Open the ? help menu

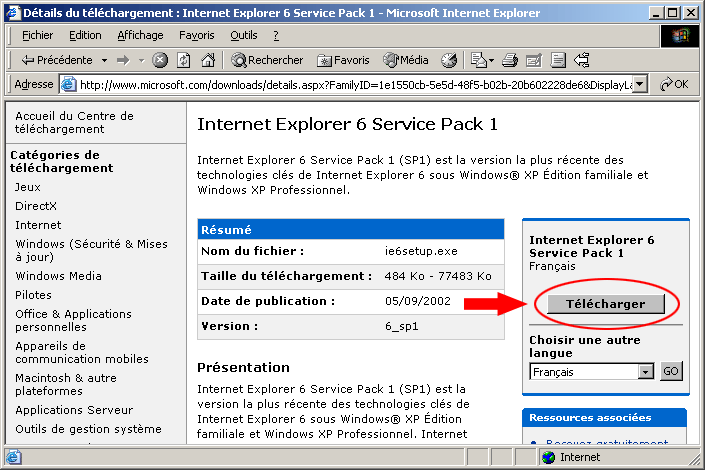tap(276, 35)
